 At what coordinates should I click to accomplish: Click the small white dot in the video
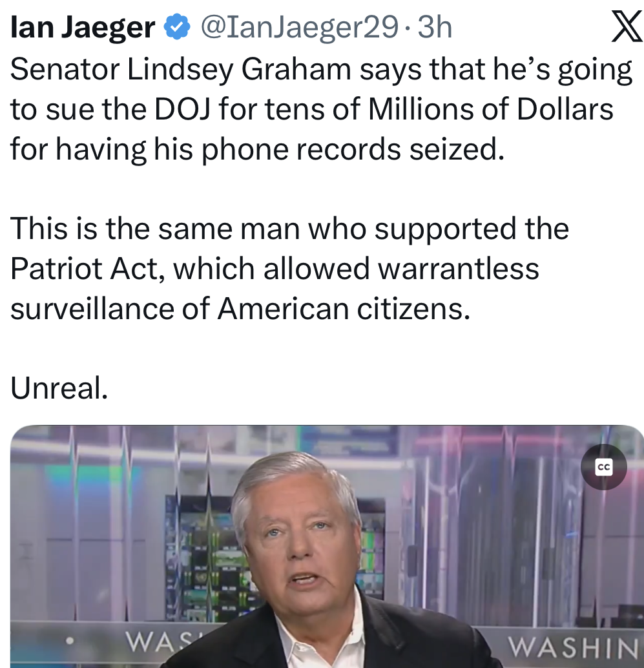pos(70,640)
